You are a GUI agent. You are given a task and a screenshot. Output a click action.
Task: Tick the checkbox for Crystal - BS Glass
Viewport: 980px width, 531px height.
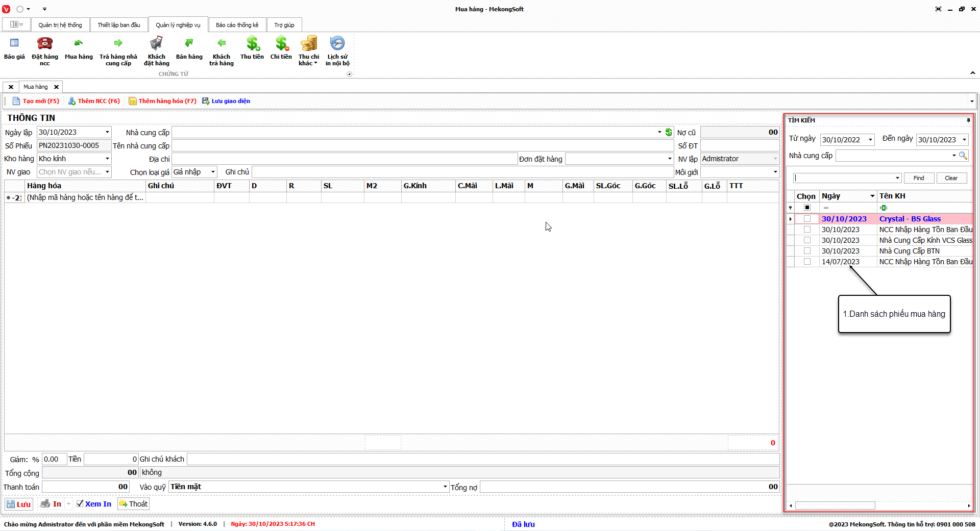click(807, 219)
